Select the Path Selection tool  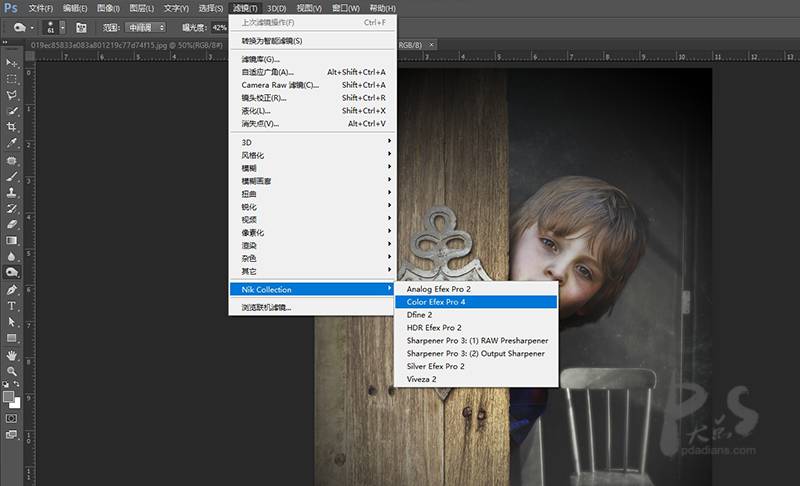coord(11,322)
